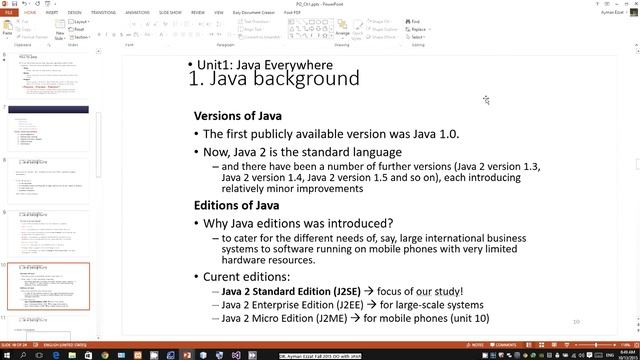Click the taskbar search magnifier icon
Screen dimensions: 640x360
click(x=23, y=355)
